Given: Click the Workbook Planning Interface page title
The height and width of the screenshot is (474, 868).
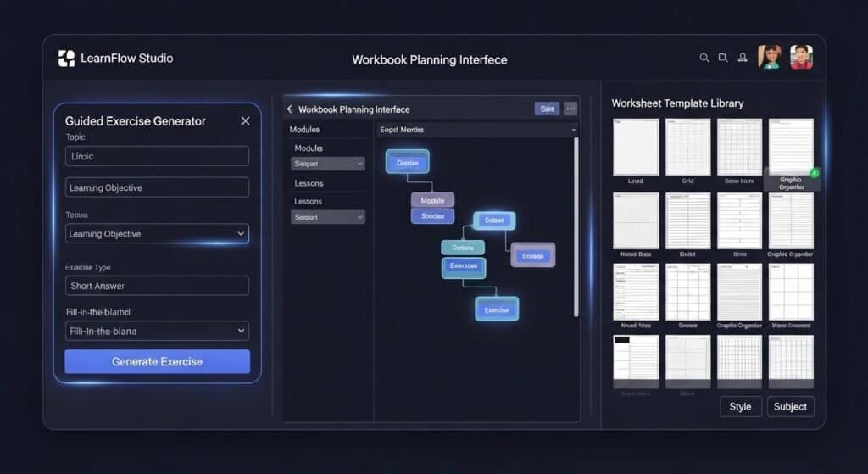Looking at the screenshot, I should tap(430, 60).
